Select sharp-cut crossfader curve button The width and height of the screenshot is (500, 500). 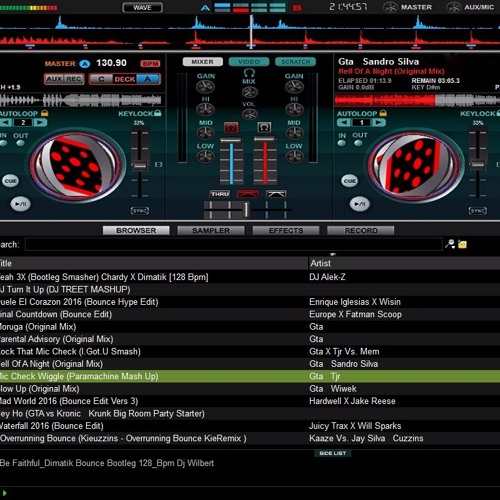click(x=276, y=194)
